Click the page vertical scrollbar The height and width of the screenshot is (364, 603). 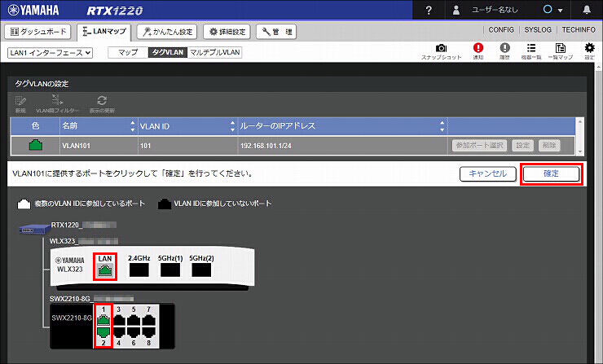coord(598,213)
